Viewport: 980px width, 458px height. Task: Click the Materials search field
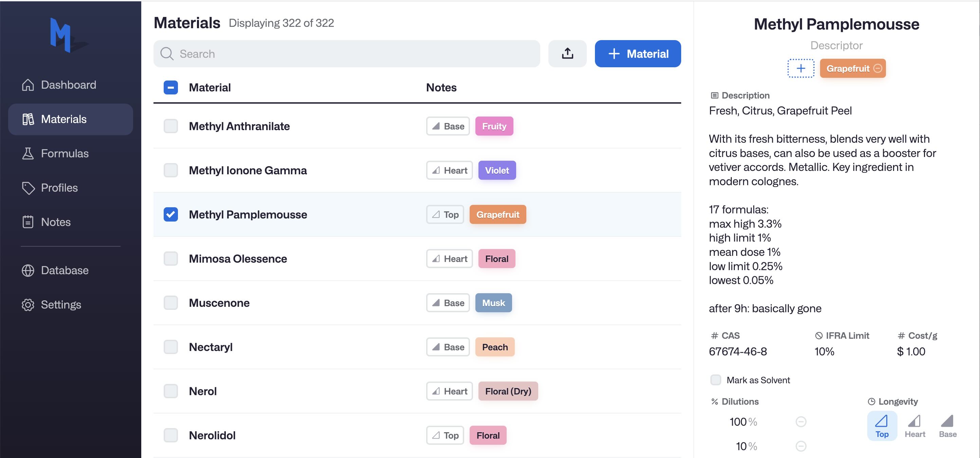pyautogui.click(x=346, y=54)
